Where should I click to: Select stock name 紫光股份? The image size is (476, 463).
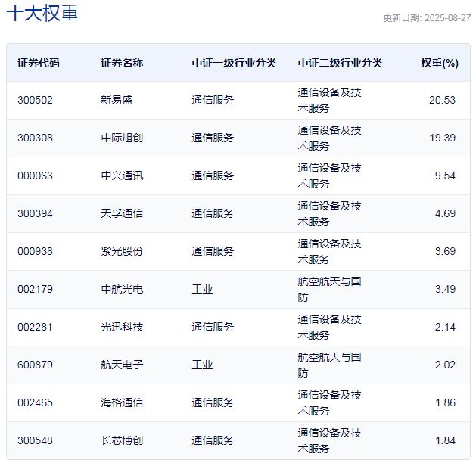click(122, 251)
